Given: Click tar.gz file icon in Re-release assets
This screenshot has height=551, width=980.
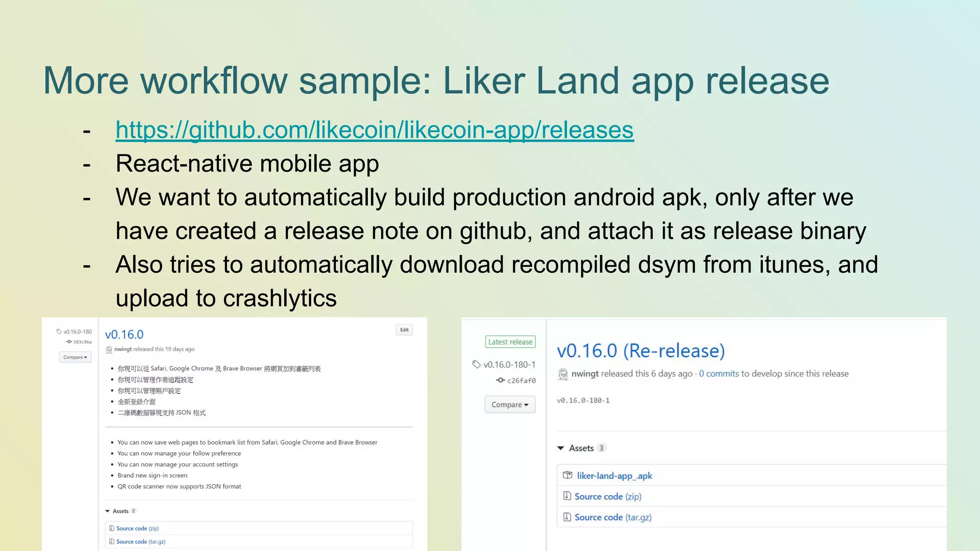Looking at the screenshot, I should coord(567,517).
